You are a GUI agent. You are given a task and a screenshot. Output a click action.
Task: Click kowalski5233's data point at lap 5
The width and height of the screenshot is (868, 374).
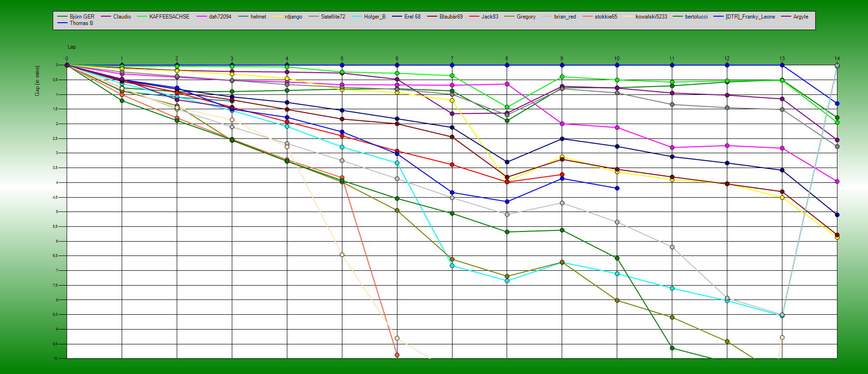click(342, 255)
